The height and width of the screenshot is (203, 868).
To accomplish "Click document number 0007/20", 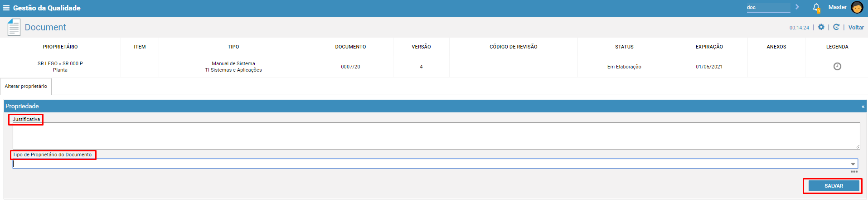I will [x=350, y=67].
